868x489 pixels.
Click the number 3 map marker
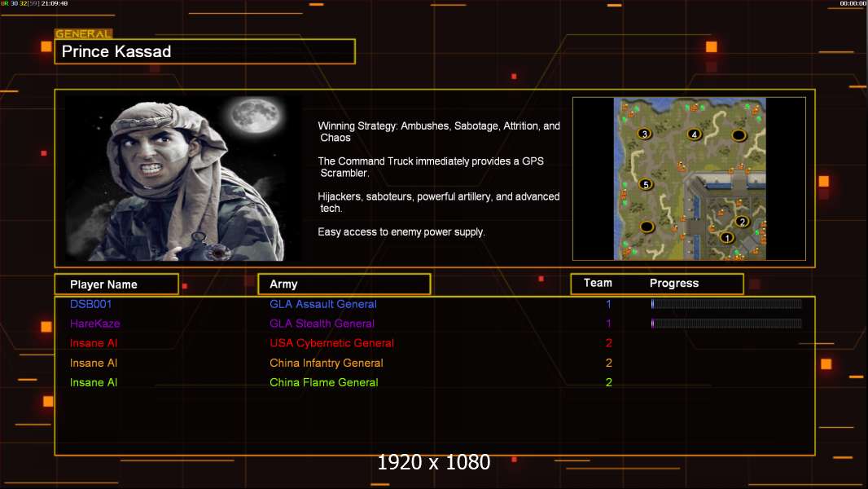644,134
